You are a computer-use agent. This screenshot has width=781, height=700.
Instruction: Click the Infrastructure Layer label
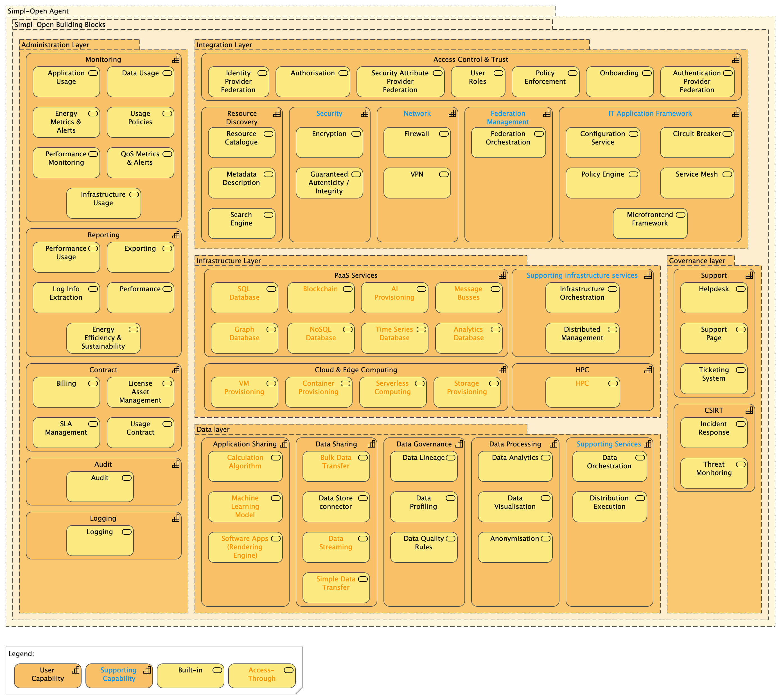pyautogui.click(x=228, y=261)
